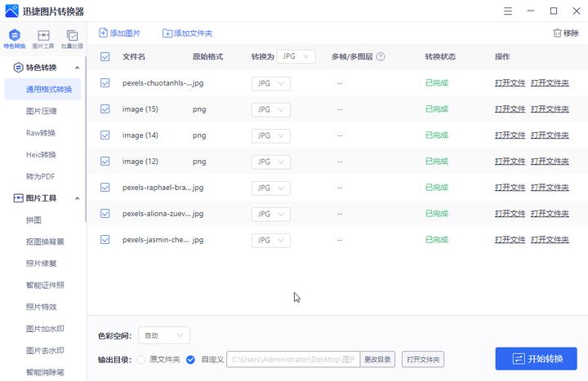588x381 pixels.
Task: Uncheck the image (15) checkbox
Action: click(x=105, y=109)
